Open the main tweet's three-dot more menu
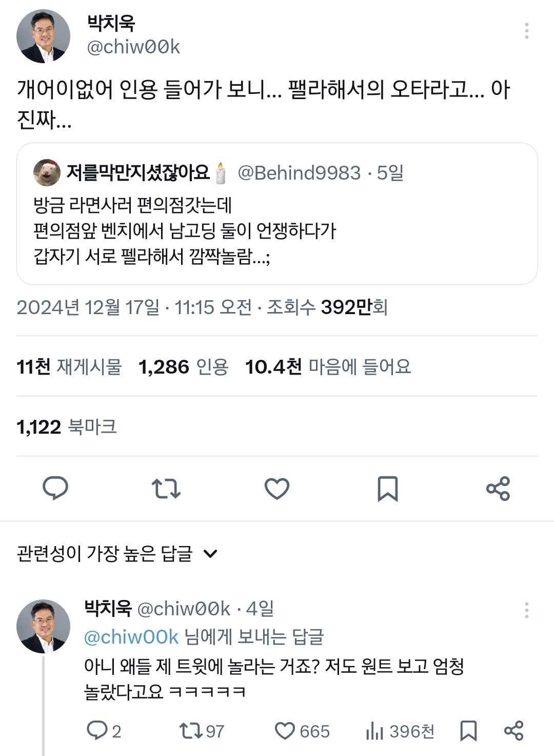The height and width of the screenshot is (756, 554). coord(526,31)
